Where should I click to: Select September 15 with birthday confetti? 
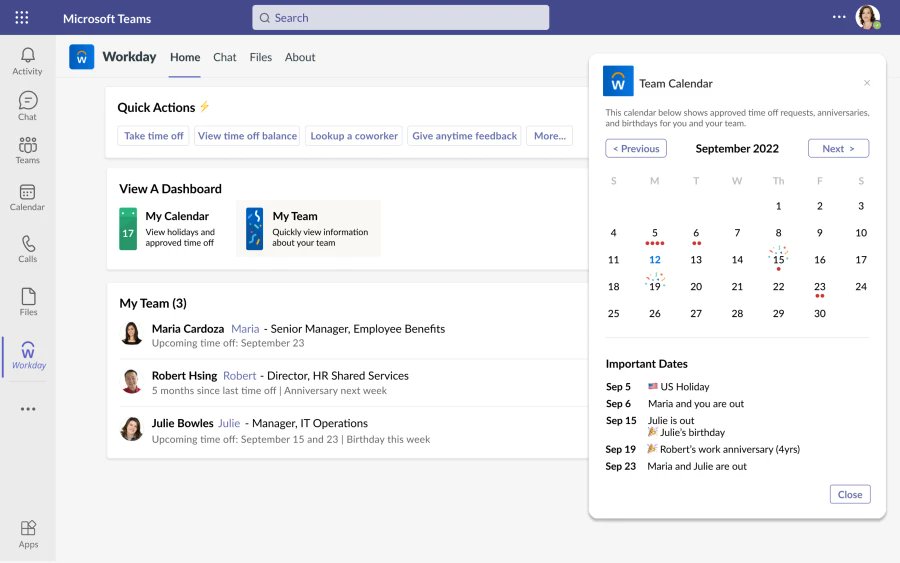pyautogui.click(x=778, y=259)
